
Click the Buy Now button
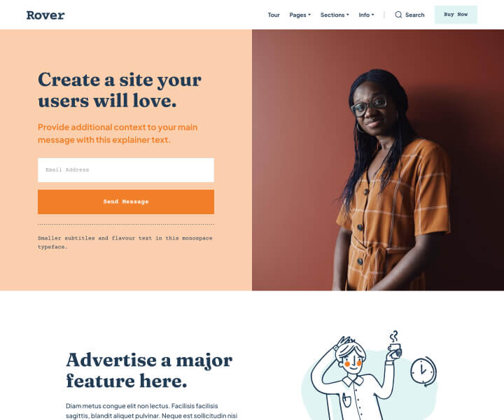[x=456, y=15]
